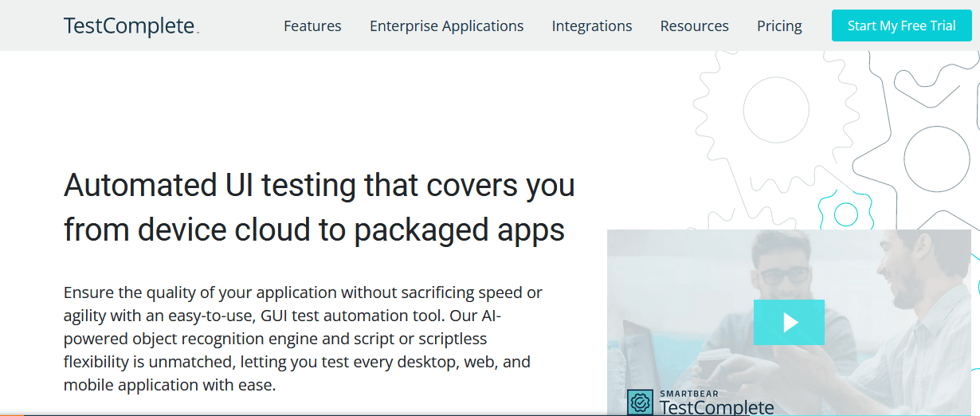Click the 'Automated UI testing' headline
980x416 pixels.
[319, 185]
